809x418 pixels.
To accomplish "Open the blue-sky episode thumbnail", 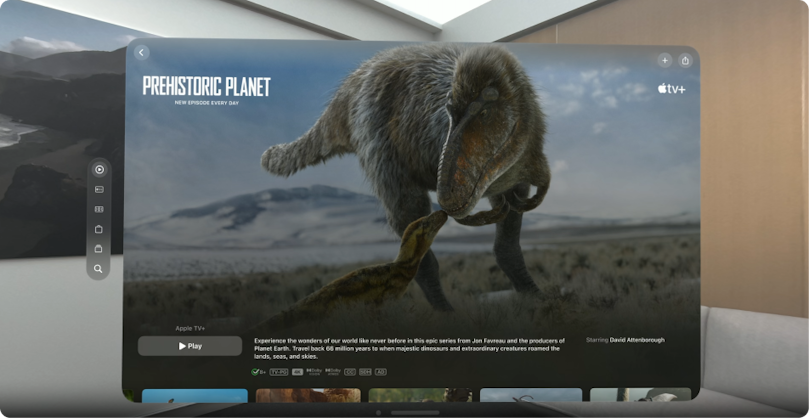I will pos(195,395).
